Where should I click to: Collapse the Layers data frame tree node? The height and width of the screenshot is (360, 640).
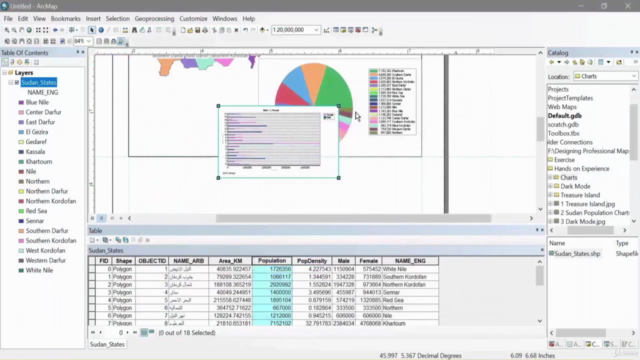click(x=4, y=73)
